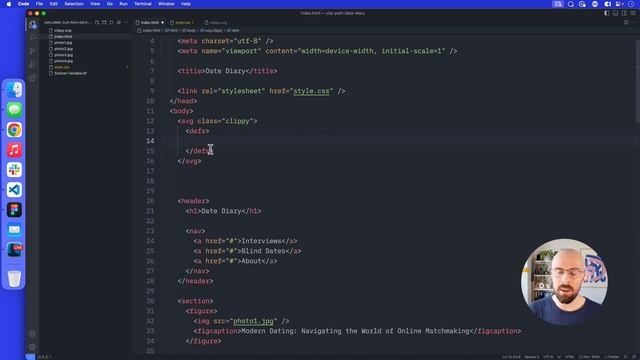Collapse the Explorer project folder header
640x360 pixels.
(x=67, y=22)
